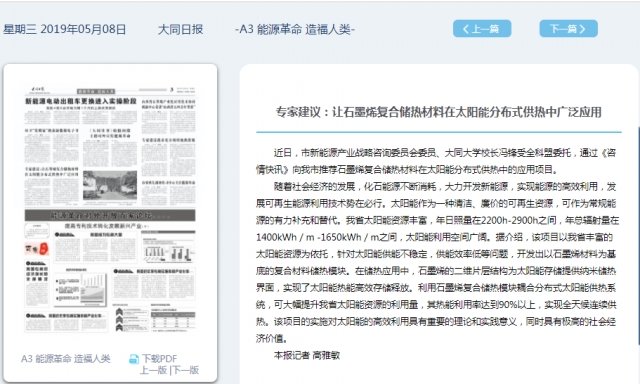Open the newspaper page A3 thumbnail
Screen dimensions: 640x384
coord(110,209)
